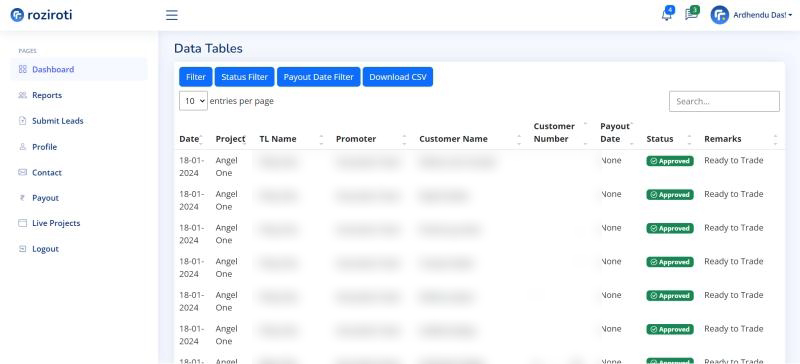The width and height of the screenshot is (800, 364).
Task: Open the Payout Date Filter
Action: 318,77
